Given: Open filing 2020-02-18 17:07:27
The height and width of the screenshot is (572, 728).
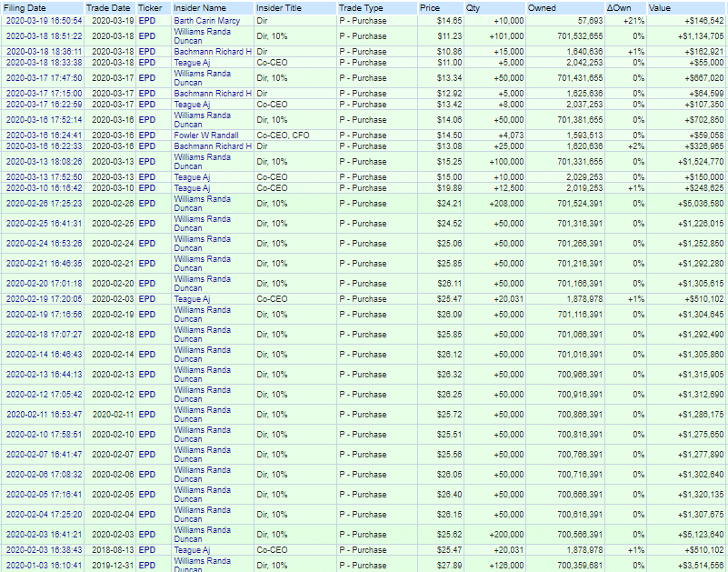Looking at the screenshot, I should tap(45, 335).
